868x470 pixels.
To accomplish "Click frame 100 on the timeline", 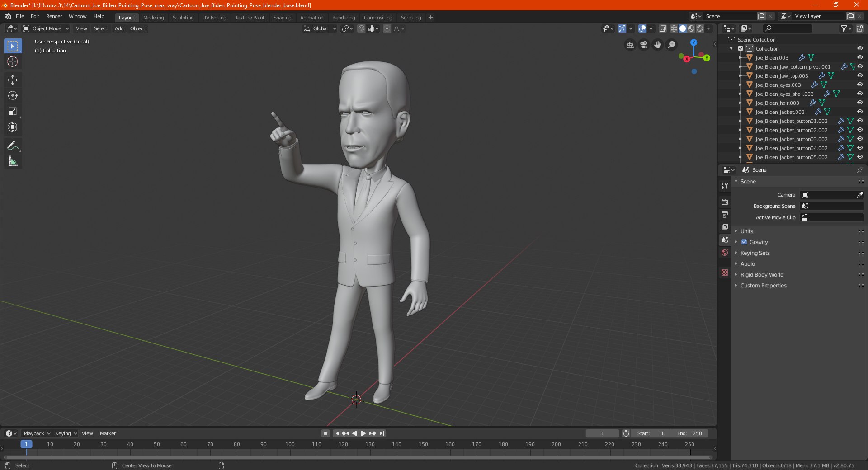I will [290, 444].
